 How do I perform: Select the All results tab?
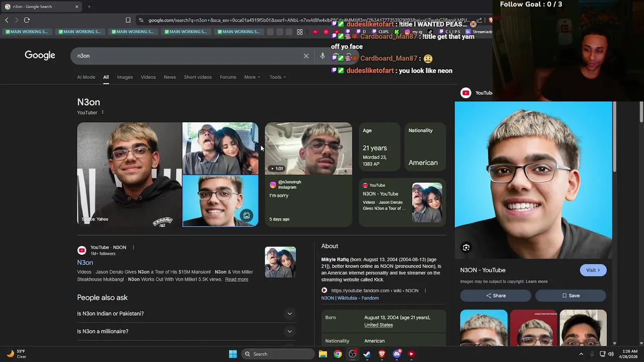pos(106,77)
